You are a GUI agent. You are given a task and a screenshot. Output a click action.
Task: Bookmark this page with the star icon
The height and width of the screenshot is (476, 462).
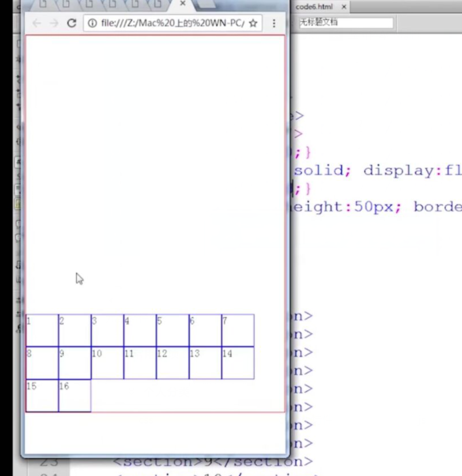253,23
